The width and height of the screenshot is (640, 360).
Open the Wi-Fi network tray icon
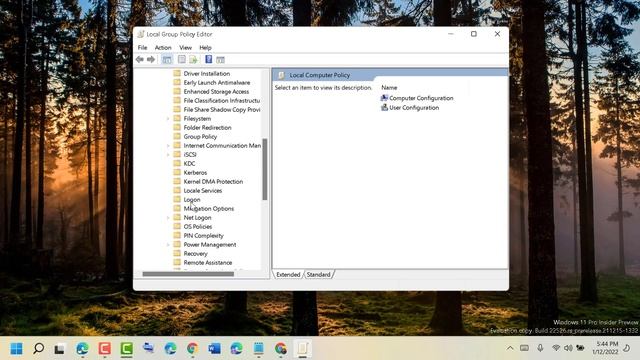(556, 348)
